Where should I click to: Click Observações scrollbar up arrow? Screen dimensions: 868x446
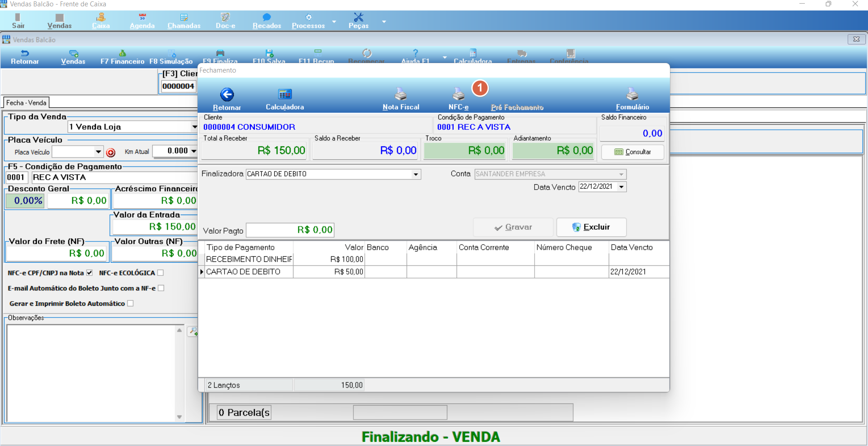(179, 330)
